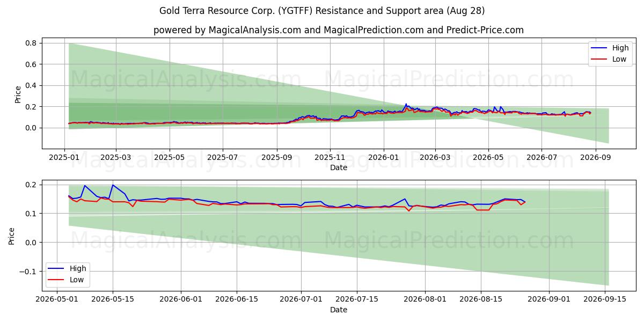Click the '2026-06-01' label on bottom chart
Viewport: 644px width, 322px height.
pos(181,299)
